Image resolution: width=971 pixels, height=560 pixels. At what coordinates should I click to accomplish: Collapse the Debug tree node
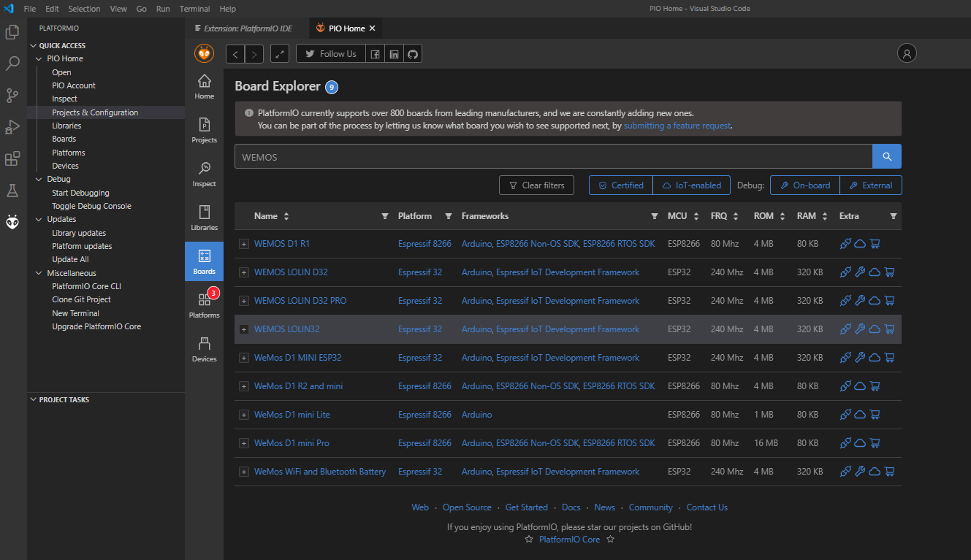tap(39, 179)
